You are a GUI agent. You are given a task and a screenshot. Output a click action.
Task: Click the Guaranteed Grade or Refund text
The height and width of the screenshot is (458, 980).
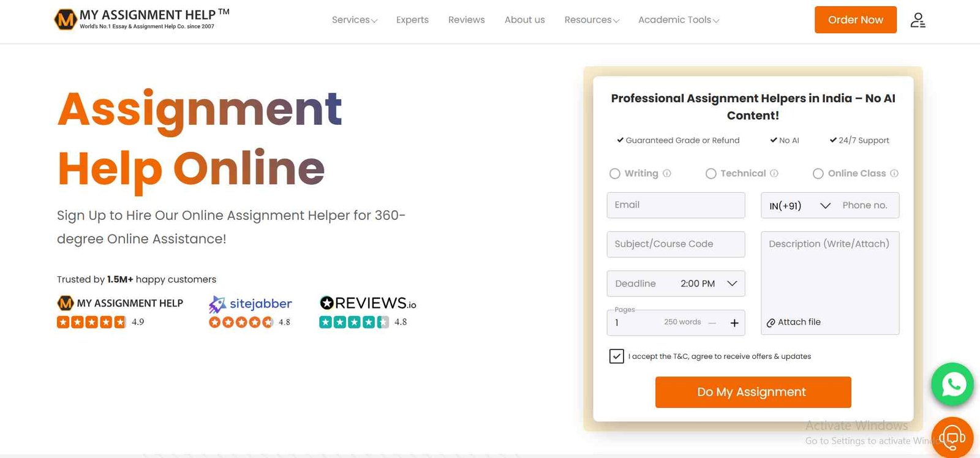682,140
